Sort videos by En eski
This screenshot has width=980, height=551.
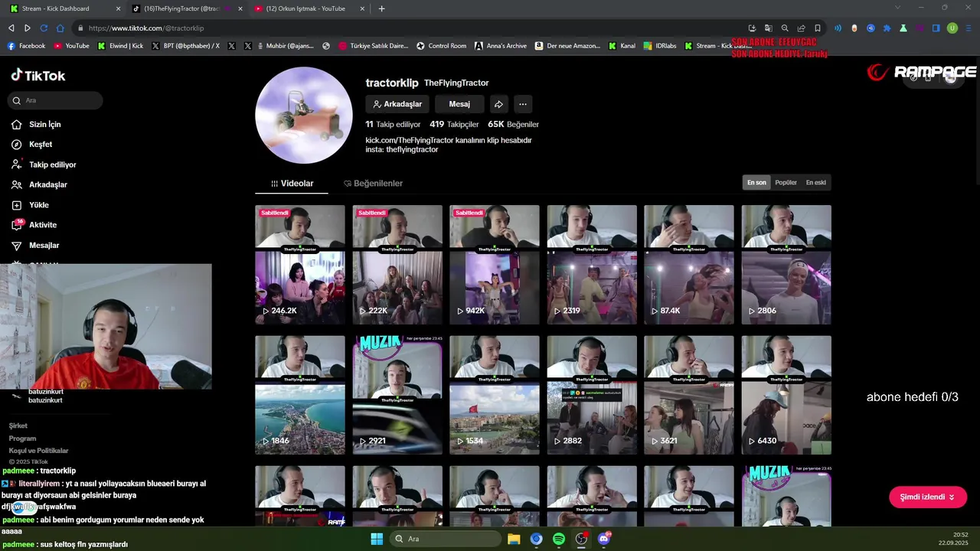(815, 183)
